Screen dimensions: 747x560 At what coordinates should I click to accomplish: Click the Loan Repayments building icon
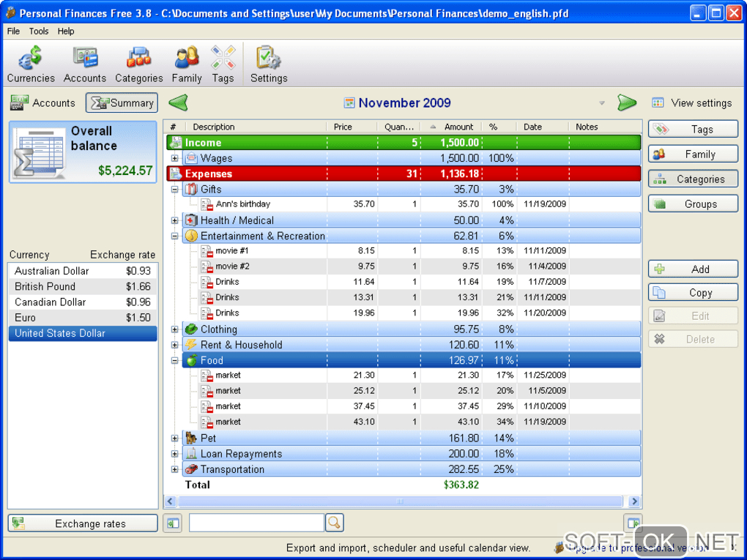191,453
